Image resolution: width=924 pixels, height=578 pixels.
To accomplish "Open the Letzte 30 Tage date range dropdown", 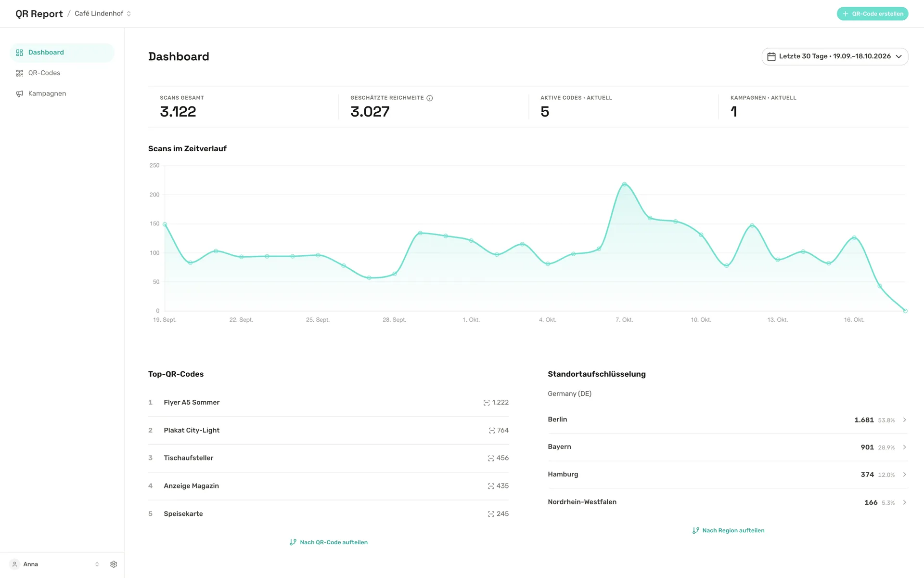I will click(x=834, y=56).
